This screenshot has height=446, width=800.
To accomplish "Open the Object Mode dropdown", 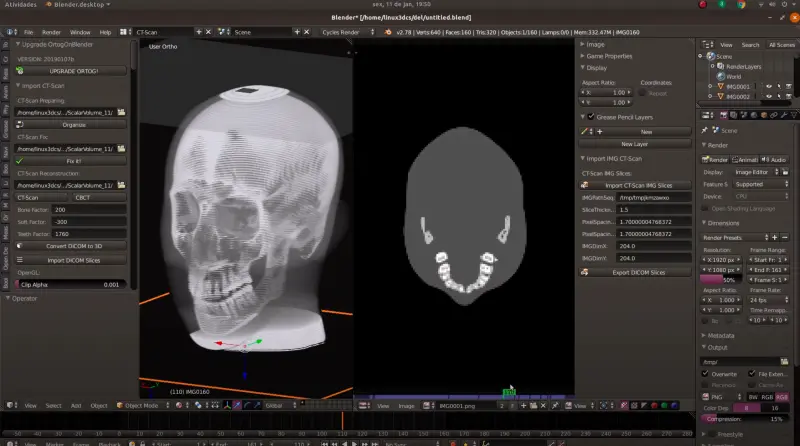I will tap(143, 406).
